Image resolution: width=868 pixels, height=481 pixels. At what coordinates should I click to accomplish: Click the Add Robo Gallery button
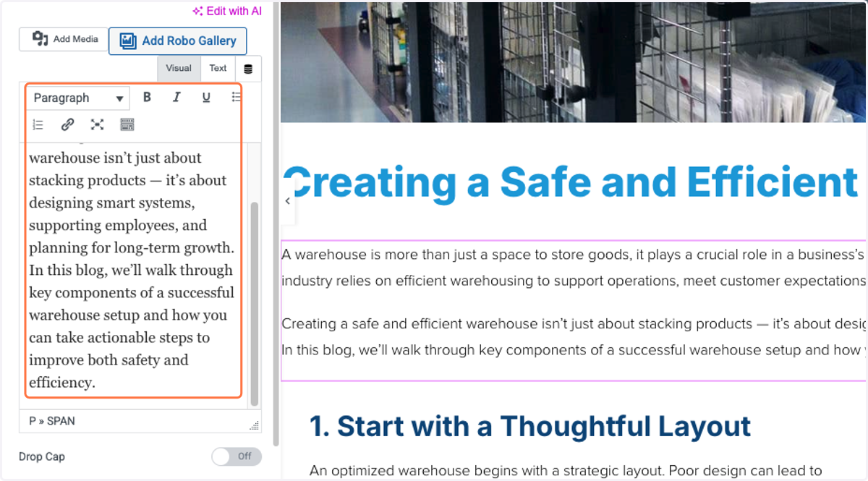(178, 41)
